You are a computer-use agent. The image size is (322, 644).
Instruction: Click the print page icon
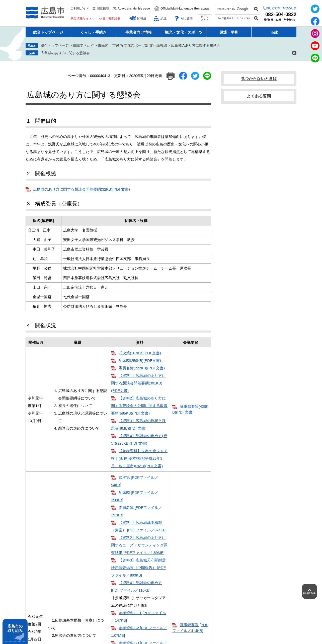point(171,76)
